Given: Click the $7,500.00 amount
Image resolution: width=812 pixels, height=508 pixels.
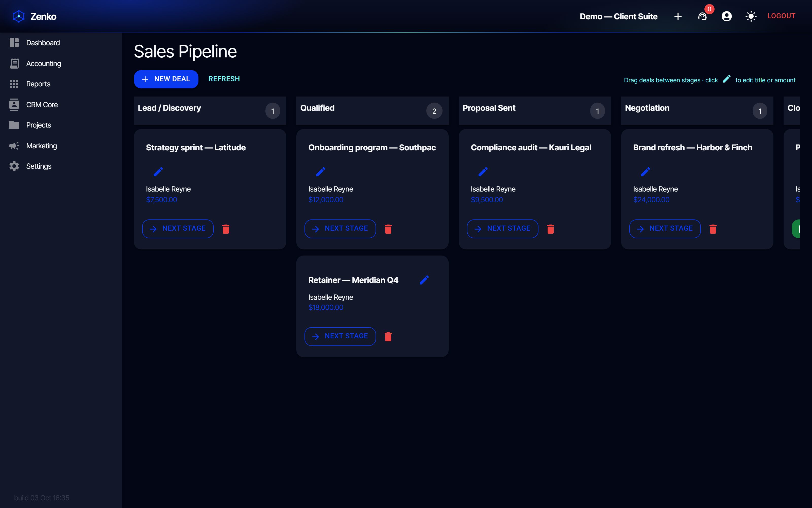Looking at the screenshot, I should tap(161, 200).
